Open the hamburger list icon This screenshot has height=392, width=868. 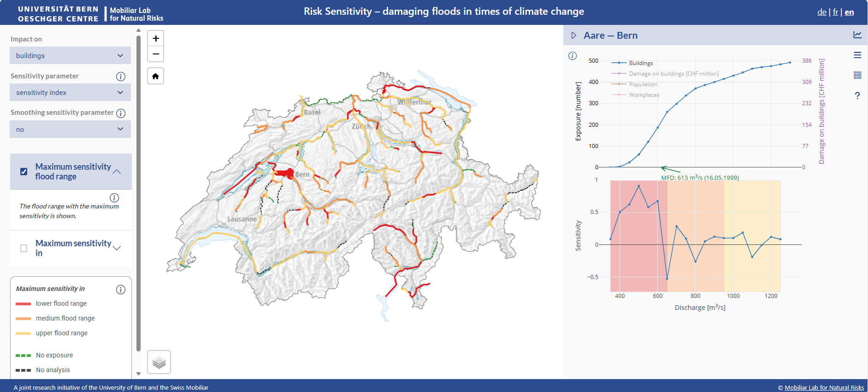[x=857, y=55]
